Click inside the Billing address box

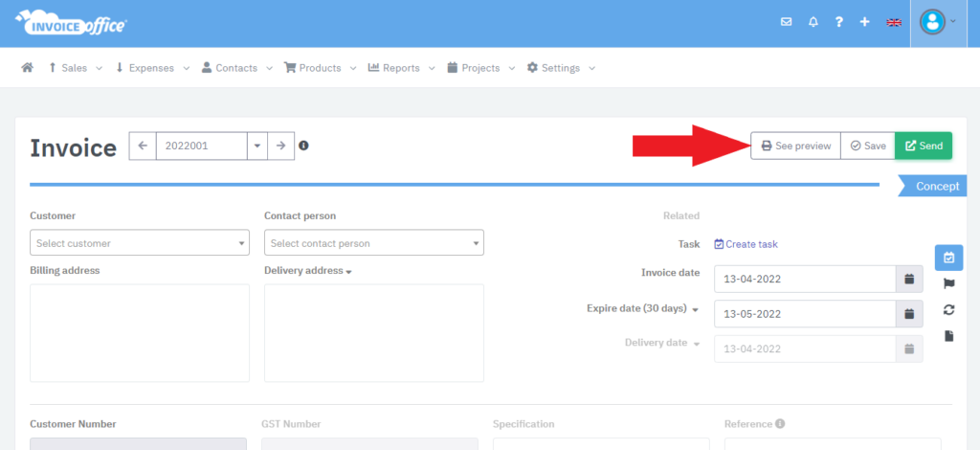click(x=140, y=332)
